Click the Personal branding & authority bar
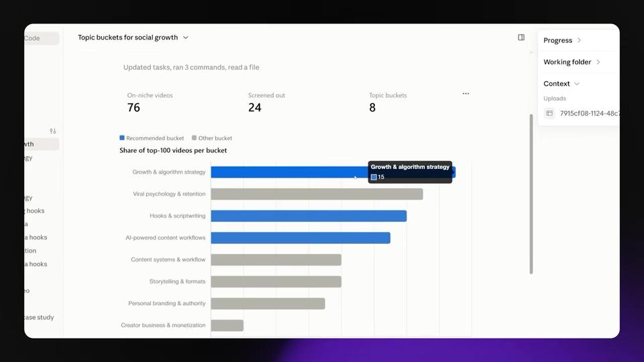Viewport: 644px width, 362px height. click(268, 303)
